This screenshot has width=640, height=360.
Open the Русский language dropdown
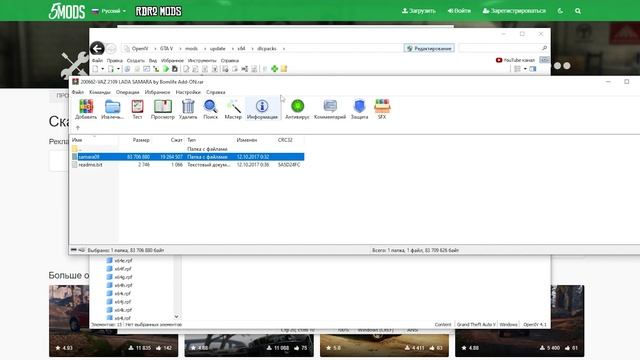pyautogui.click(x=109, y=11)
